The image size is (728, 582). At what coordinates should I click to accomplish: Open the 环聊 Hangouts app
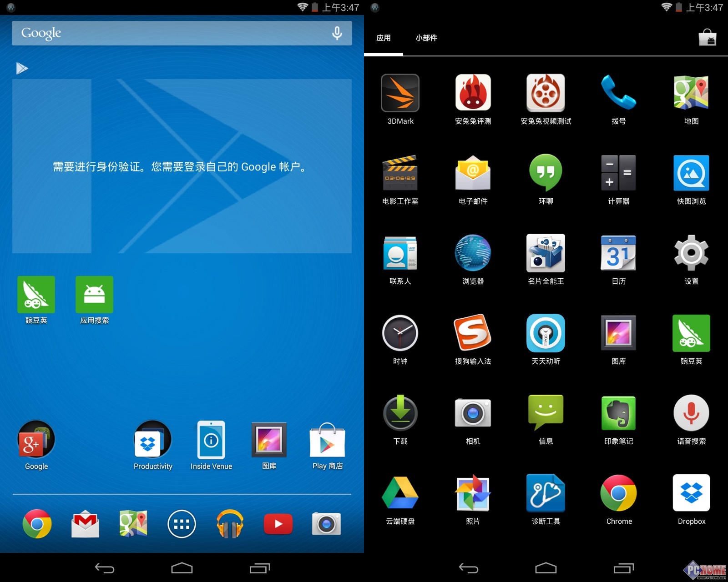point(546,173)
